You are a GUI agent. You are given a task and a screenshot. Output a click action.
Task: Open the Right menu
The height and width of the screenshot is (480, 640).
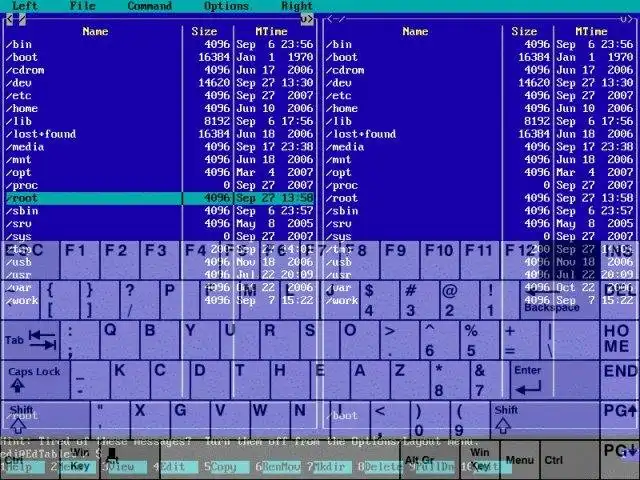click(x=297, y=6)
